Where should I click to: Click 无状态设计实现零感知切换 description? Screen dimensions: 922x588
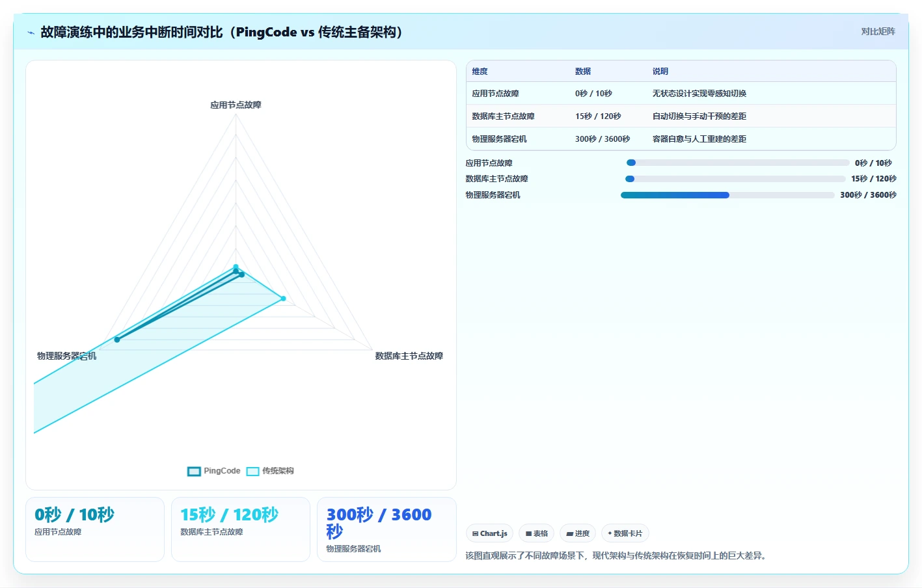click(x=699, y=94)
